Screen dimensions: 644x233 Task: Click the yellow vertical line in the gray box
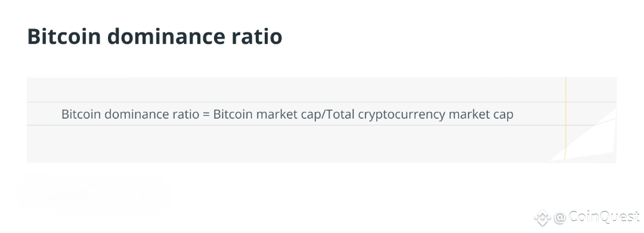tap(565, 118)
